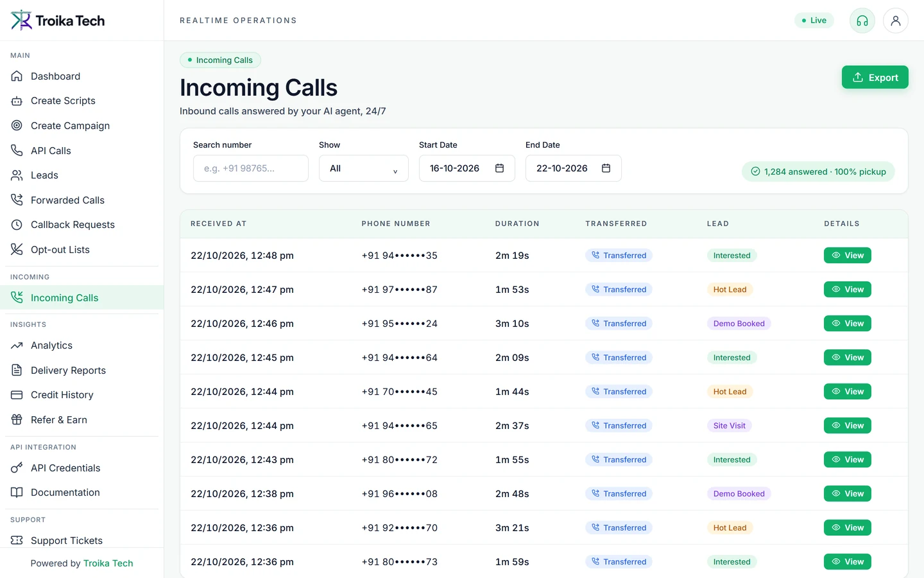Image resolution: width=924 pixels, height=578 pixels.
Task: Open Create Campaign page
Action: pyautogui.click(x=82, y=125)
